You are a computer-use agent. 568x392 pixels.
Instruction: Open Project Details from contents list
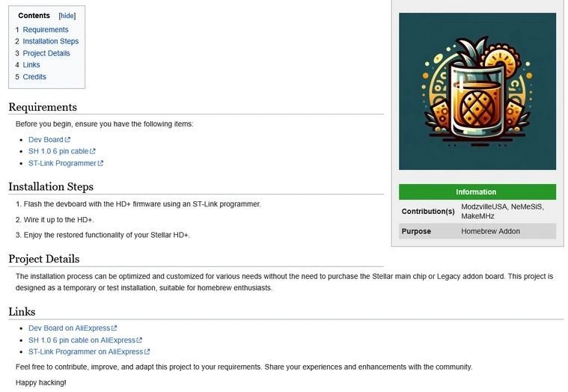click(x=46, y=53)
